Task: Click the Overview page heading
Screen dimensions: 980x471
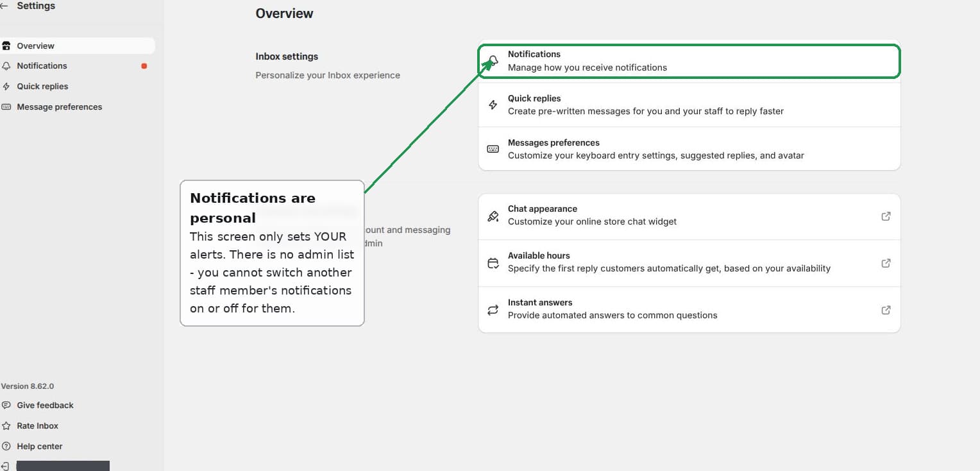Action: click(284, 13)
